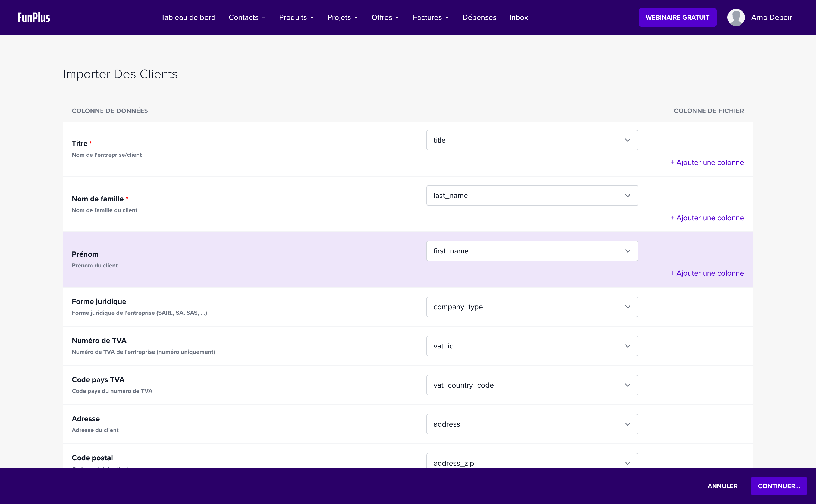
Task: Open the title column dropdown
Action: [532, 140]
